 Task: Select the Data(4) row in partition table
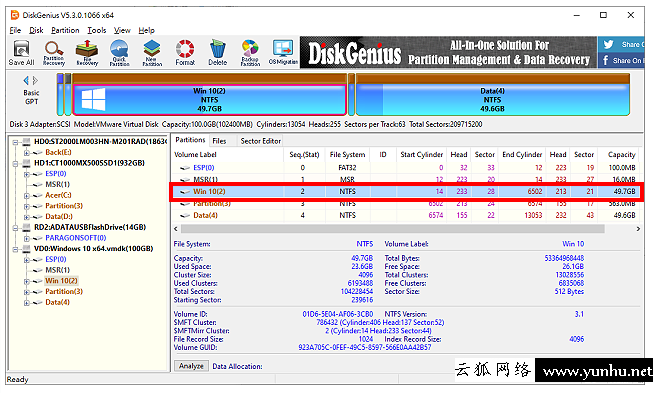[x=405, y=215]
